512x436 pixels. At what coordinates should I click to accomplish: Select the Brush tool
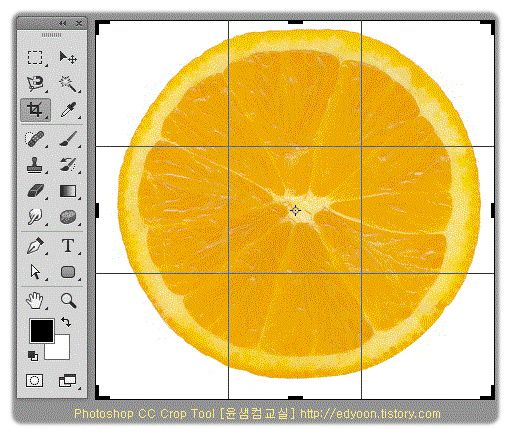tap(68, 139)
